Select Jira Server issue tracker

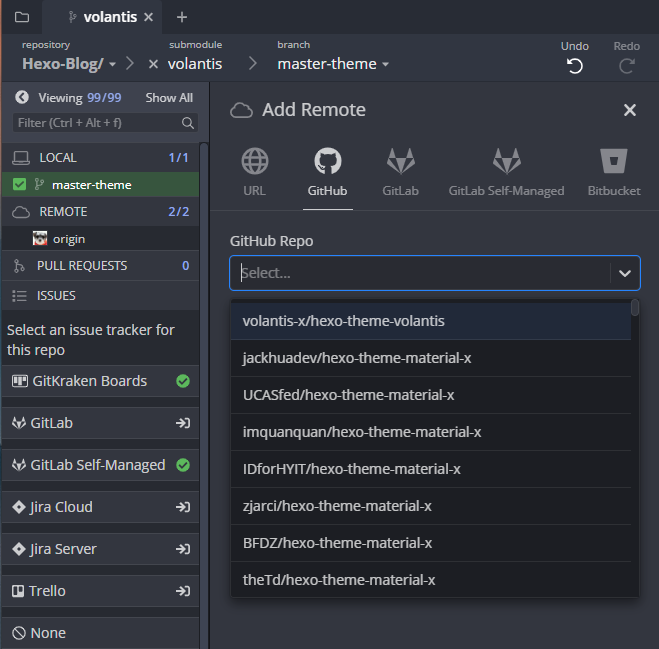click(x=100, y=549)
